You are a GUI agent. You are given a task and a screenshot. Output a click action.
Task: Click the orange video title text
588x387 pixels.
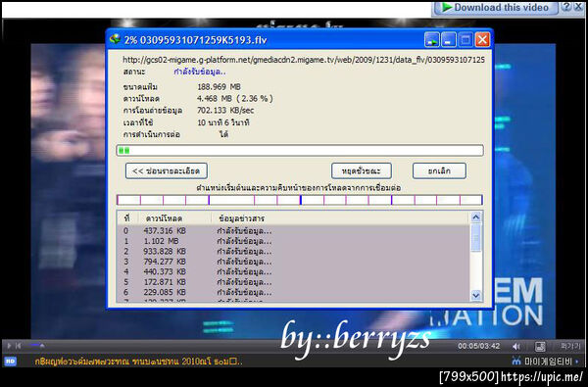click(138, 362)
